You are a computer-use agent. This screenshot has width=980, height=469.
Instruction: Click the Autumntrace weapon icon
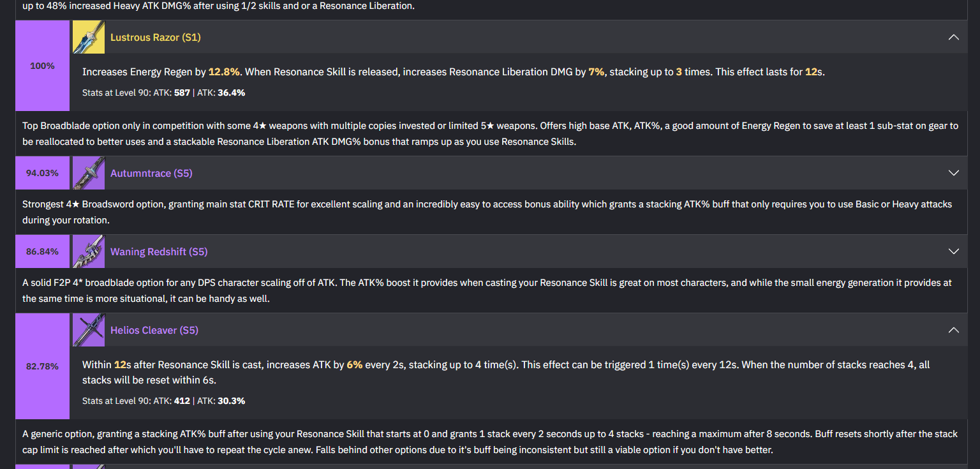pos(89,173)
